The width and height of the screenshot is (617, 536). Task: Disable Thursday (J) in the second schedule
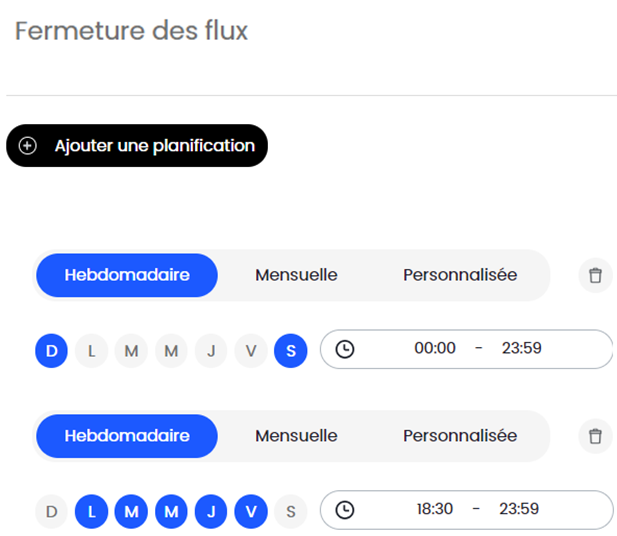tap(211, 511)
